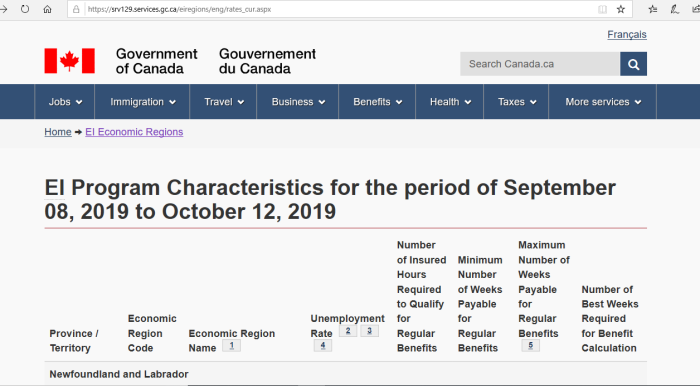Open the Home breadcrumb link

[58, 132]
